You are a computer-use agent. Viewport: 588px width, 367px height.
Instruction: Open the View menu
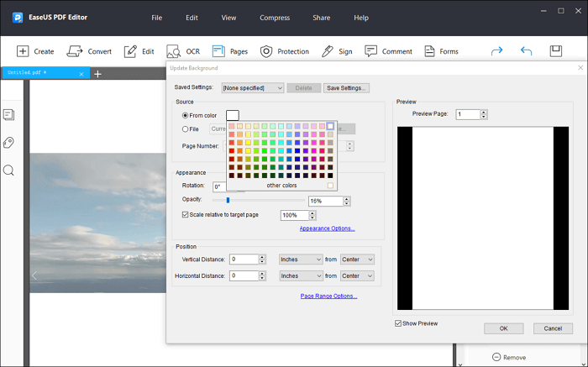(x=228, y=18)
